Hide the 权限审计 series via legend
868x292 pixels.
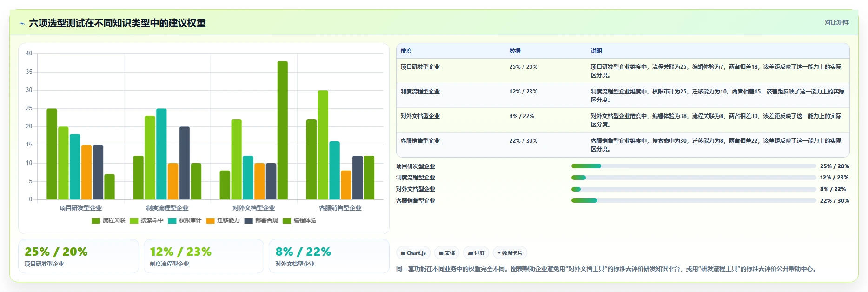185,220
